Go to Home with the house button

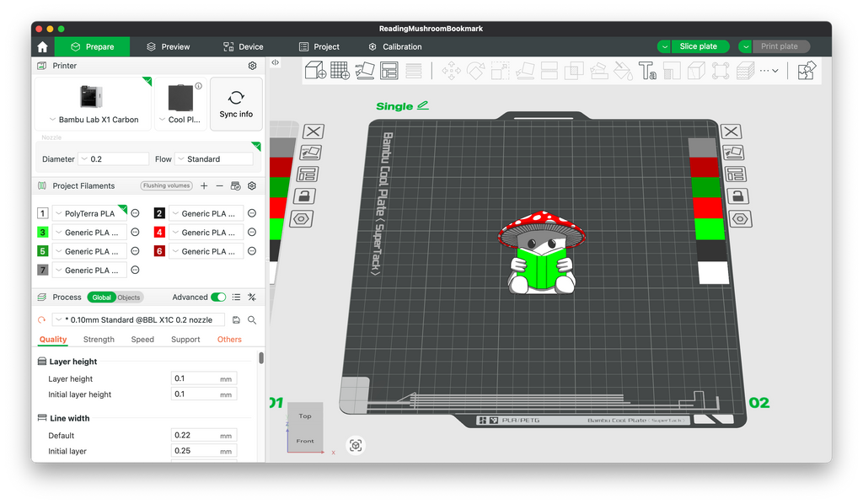pyautogui.click(x=42, y=46)
